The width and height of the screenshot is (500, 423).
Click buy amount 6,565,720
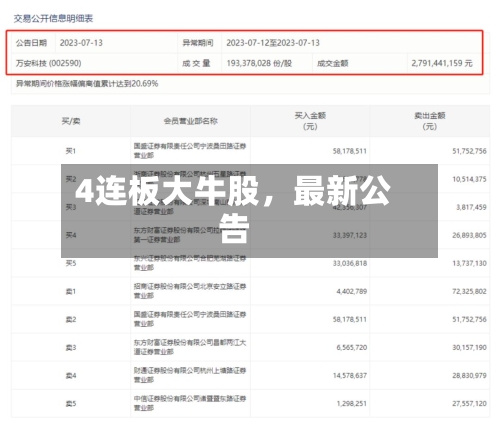[x=352, y=347]
